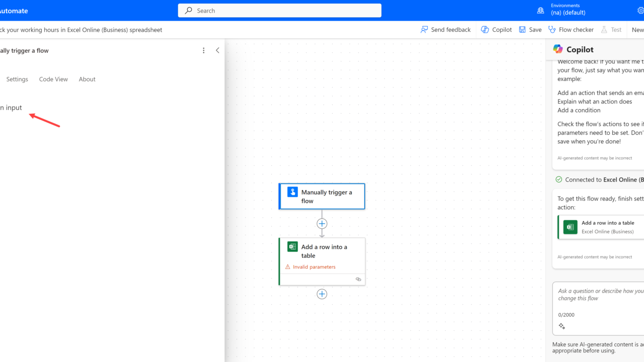Click the Invalid parameters warning
The image size is (644, 362).
click(x=310, y=267)
